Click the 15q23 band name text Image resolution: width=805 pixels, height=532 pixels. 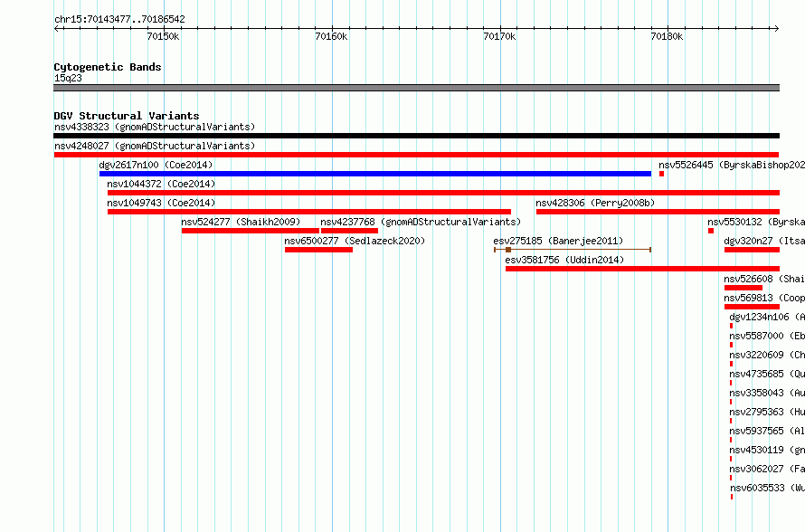[x=68, y=78]
